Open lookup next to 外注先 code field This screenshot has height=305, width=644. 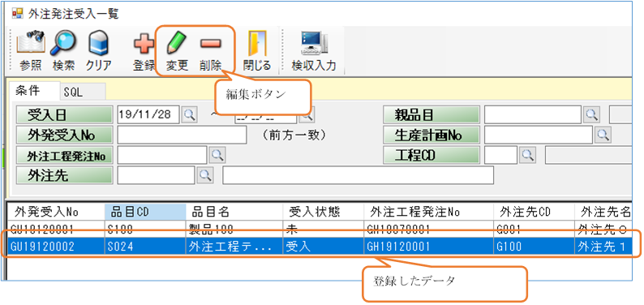pyautogui.click(x=205, y=175)
